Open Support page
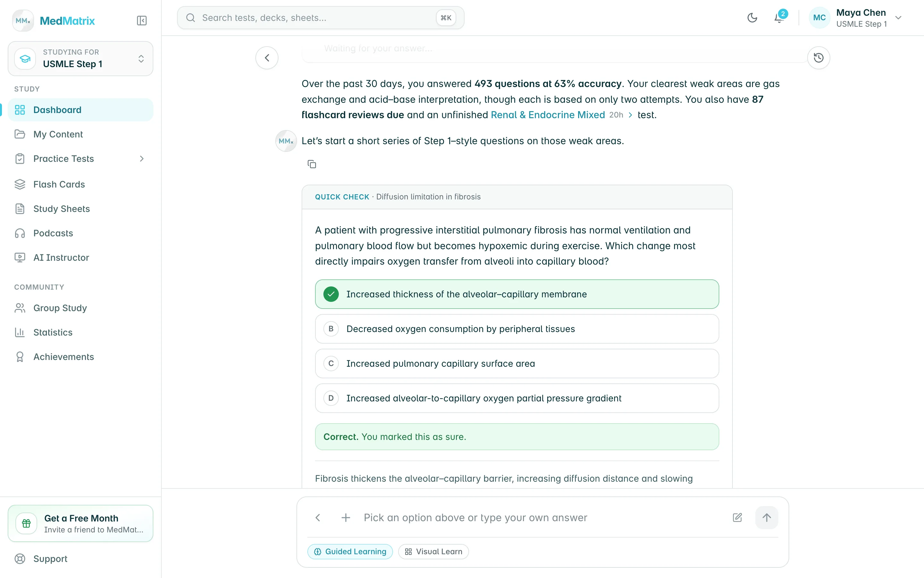This screenshot has width=924, height=578. (81, 559)
